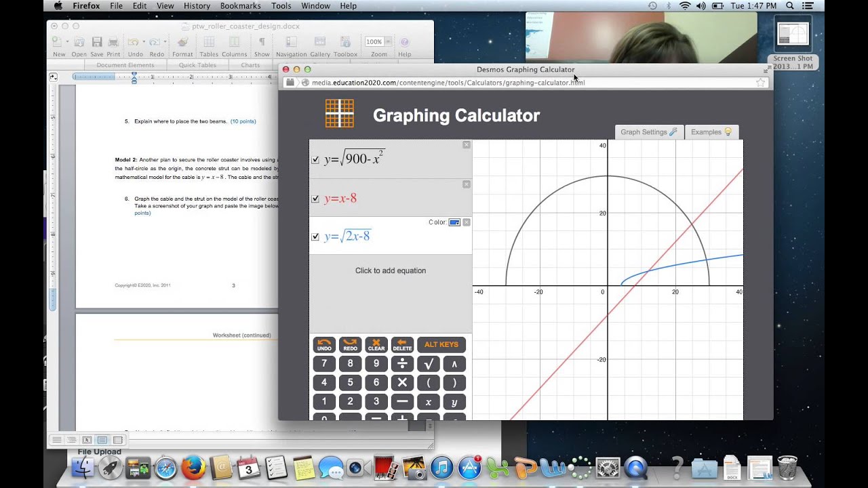Open the Color swatch for third equation

(454, 222)
